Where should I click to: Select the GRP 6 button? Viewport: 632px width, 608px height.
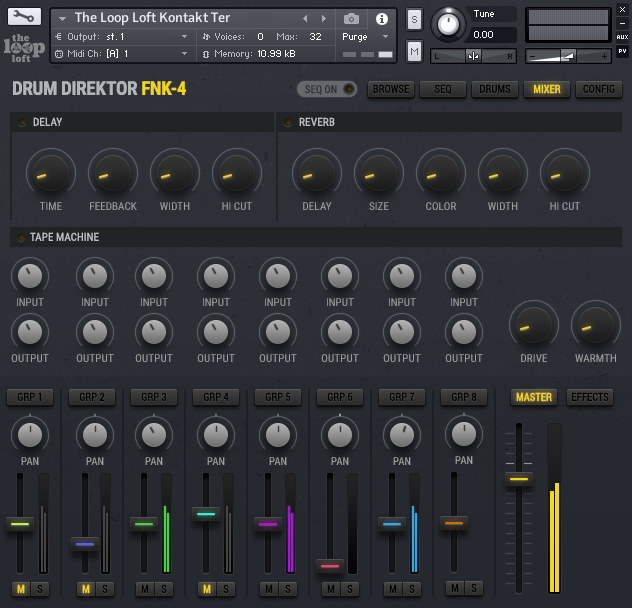tap(339, 397)
